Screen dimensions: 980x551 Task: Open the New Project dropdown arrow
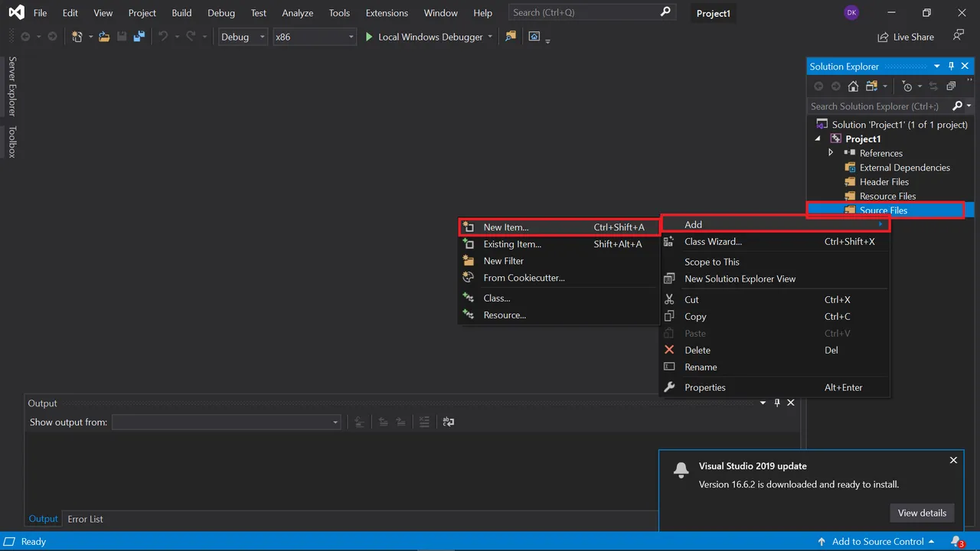pyautogui.click(x=90, y=37)
